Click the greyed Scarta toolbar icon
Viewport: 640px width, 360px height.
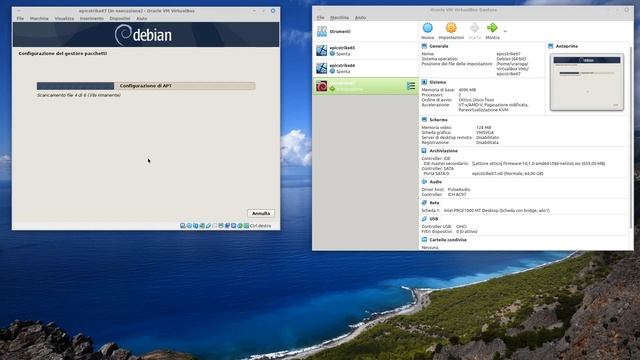474,28
